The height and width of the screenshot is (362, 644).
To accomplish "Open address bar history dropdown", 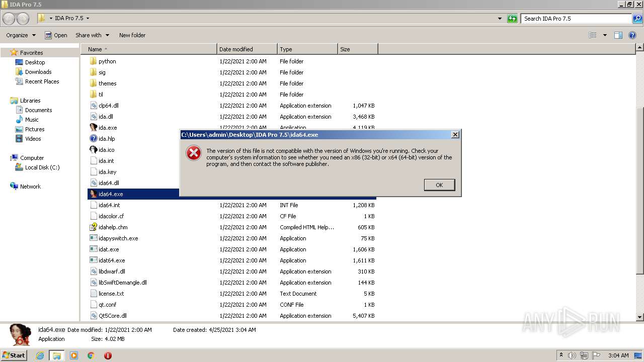I will point(500,19).
